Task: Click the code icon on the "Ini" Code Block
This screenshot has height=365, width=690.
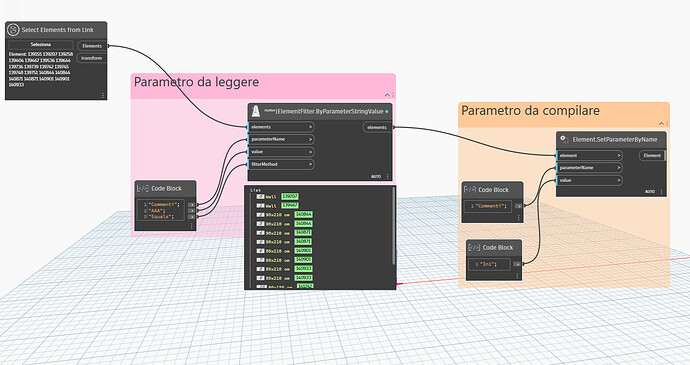Action: (474, 247)
